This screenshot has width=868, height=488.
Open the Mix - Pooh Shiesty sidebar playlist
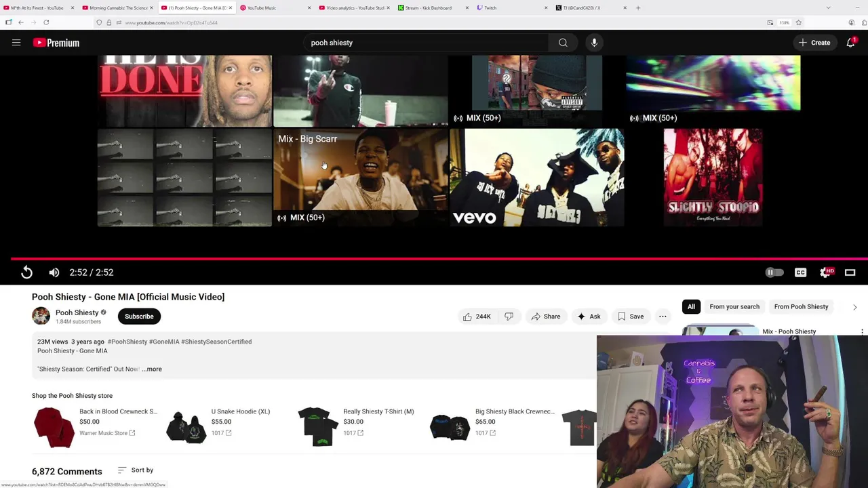click(x=789, y=331)
